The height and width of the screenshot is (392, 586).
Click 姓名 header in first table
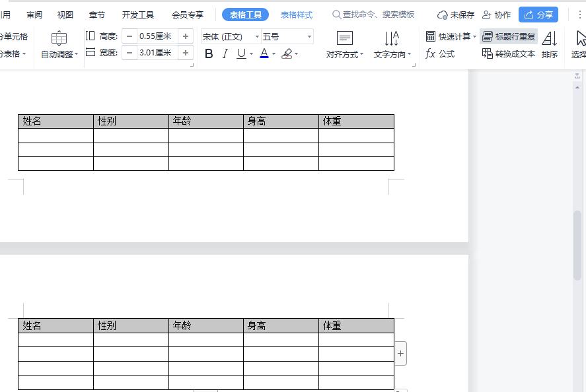click(32, 121)
